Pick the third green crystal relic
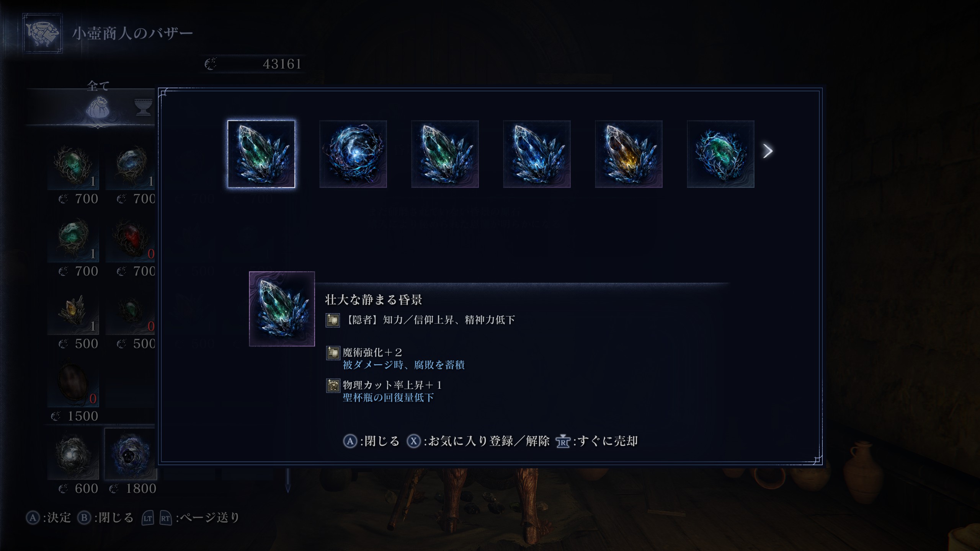 pos(445,154)
